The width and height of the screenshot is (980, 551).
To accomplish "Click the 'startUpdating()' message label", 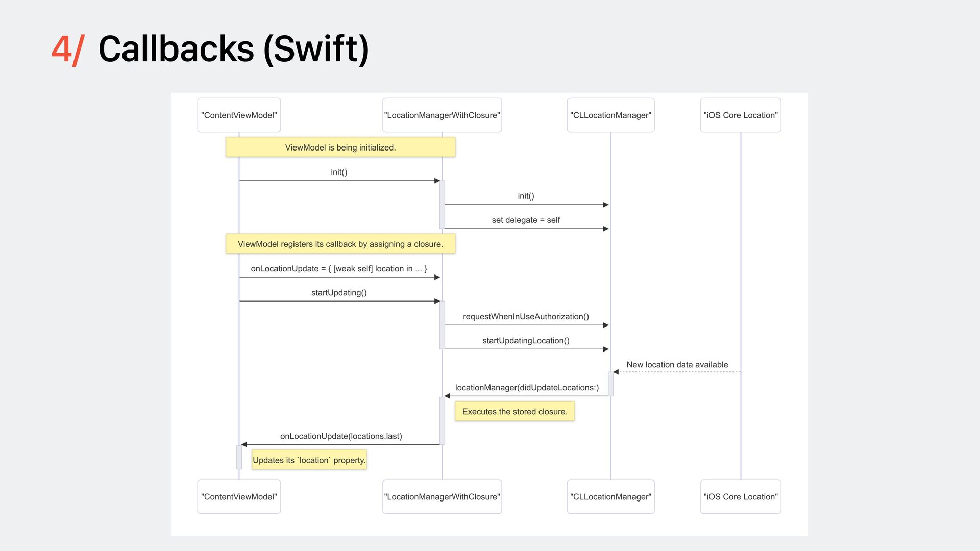I will 339,292.
